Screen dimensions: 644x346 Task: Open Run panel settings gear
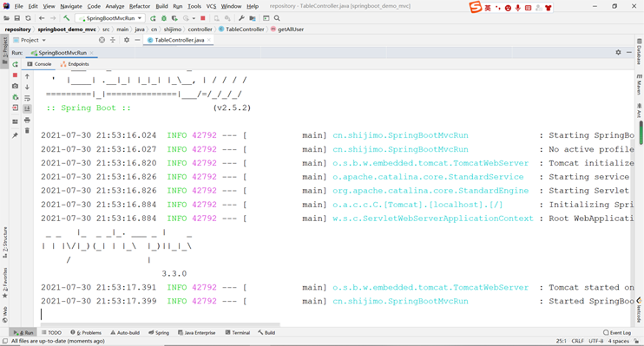(618, 53)
